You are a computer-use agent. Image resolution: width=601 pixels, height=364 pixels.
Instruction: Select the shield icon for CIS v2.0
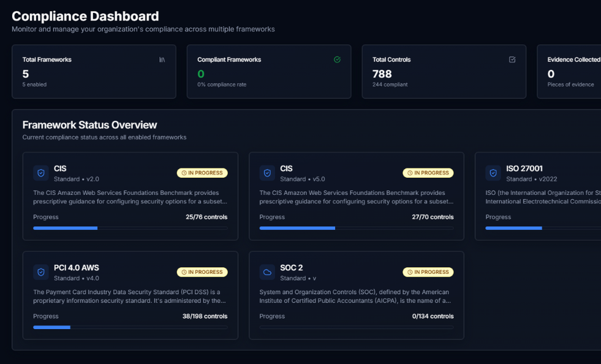tap(41, 173)
